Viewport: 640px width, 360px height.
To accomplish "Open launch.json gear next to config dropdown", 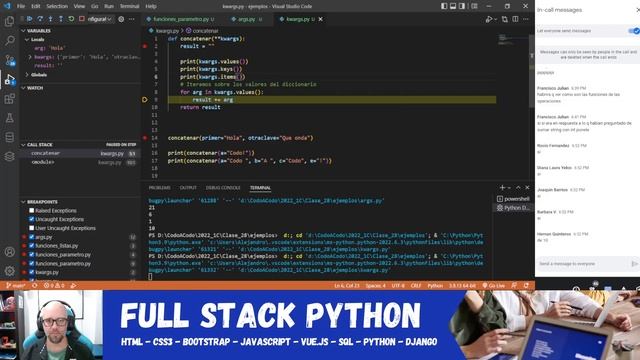I will [x=121, y=19].
